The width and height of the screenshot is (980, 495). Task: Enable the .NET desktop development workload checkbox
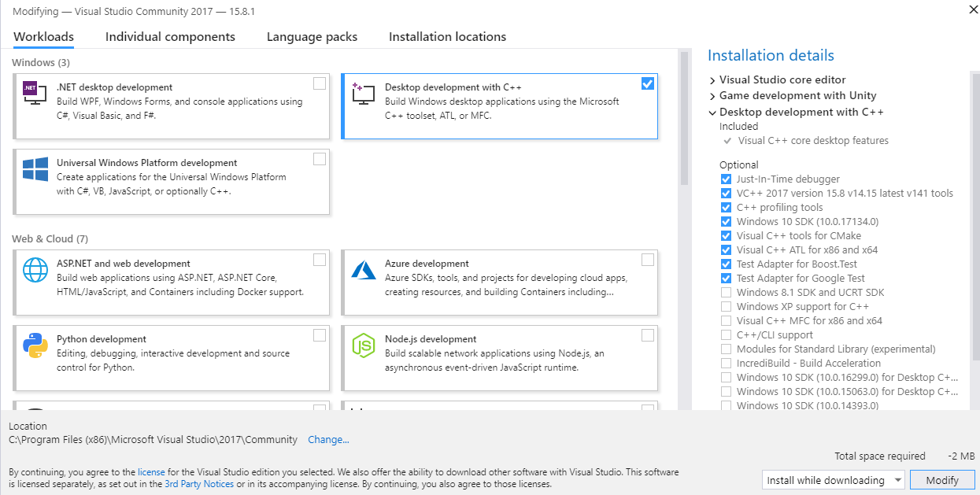320,83
